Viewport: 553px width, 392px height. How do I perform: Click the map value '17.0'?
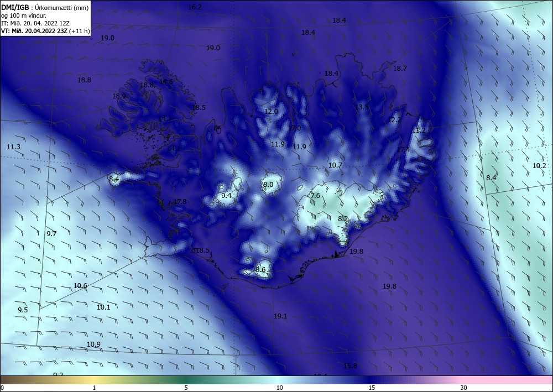[x=295, y=128]
